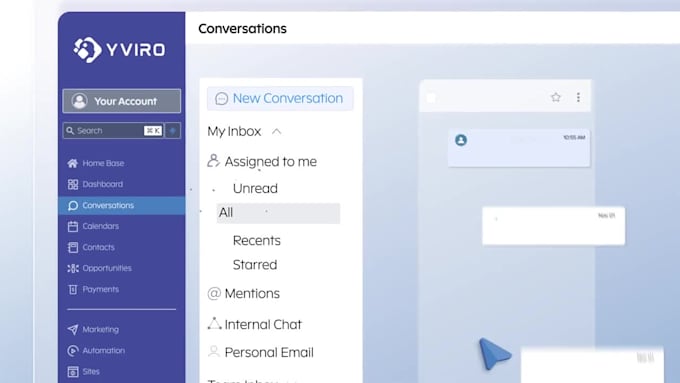Click the Internal Chat triangle icon
Viewport: 680px width, 383px height.
click(214, 324)
